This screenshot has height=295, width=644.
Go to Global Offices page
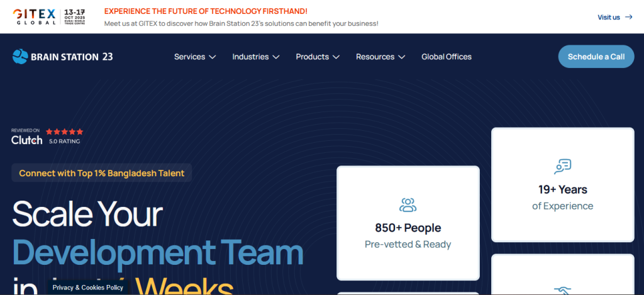pyautogui.click(x=447, y=57)
